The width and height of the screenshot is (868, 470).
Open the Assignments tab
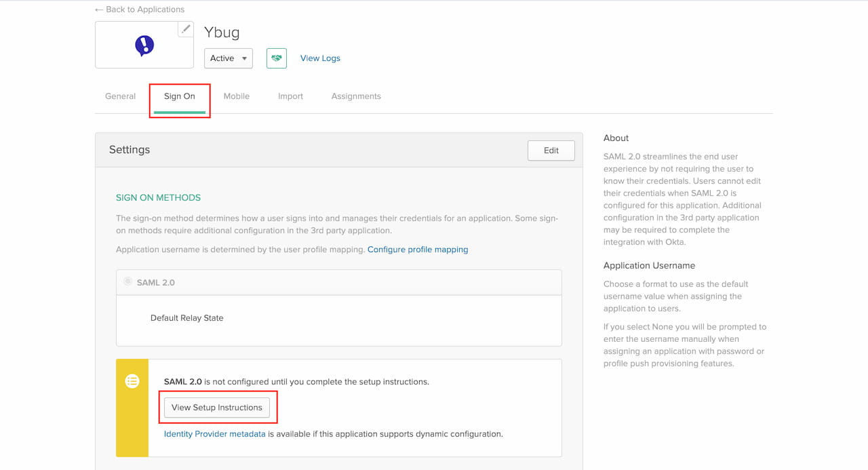click(356, 96)
